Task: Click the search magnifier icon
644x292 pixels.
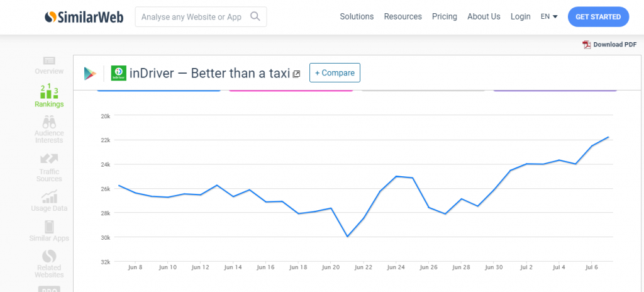Action: point(255,17)
